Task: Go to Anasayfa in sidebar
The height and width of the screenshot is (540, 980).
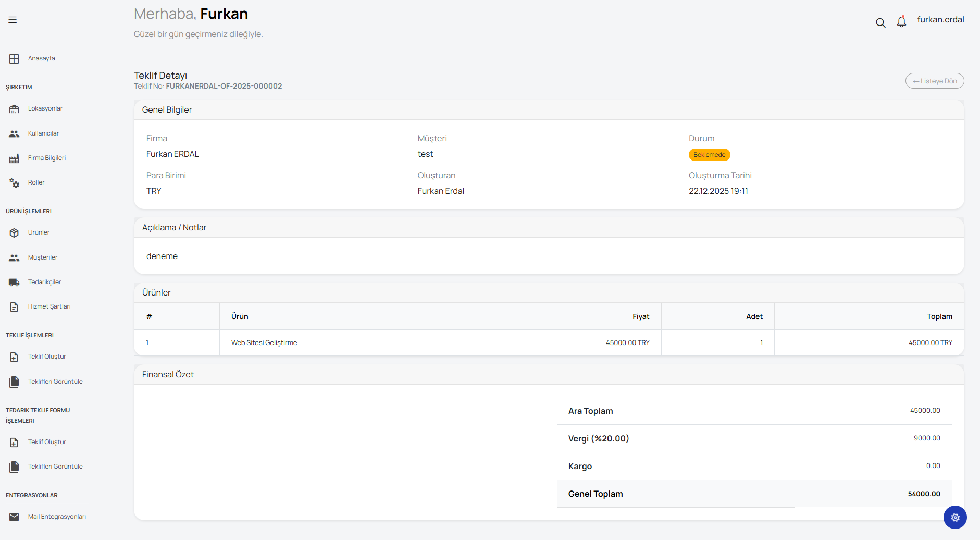Action: click(41, 58)
